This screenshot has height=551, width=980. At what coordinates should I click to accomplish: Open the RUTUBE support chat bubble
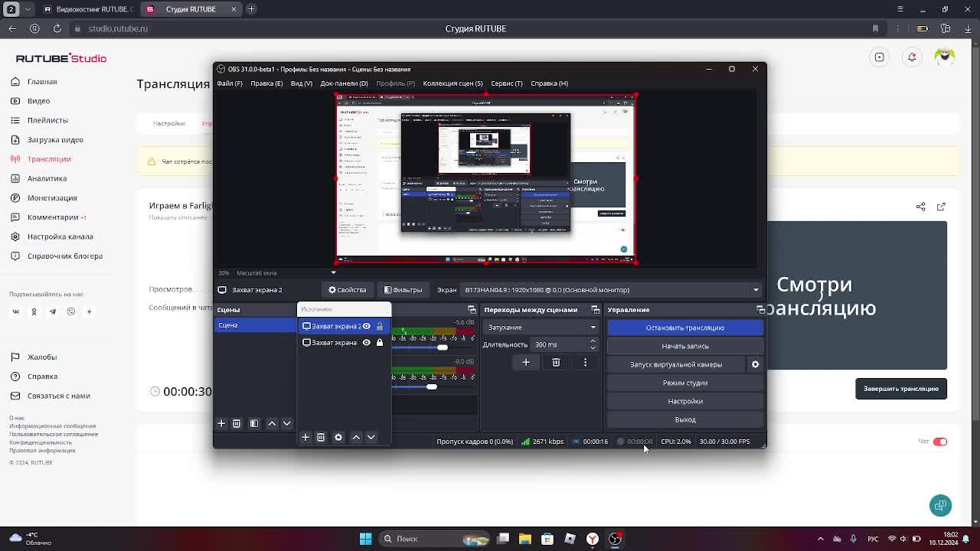pyautogui.click(x=941, y=505)
